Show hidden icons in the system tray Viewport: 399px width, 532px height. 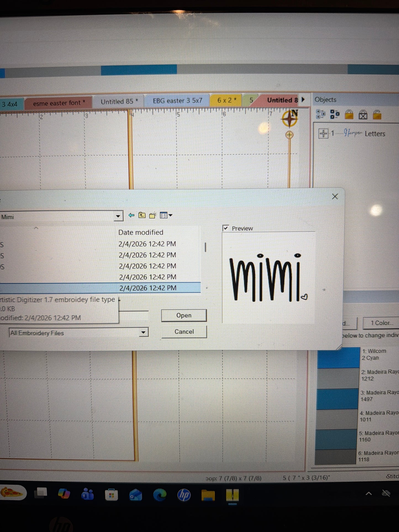click(x=369, y=494)
